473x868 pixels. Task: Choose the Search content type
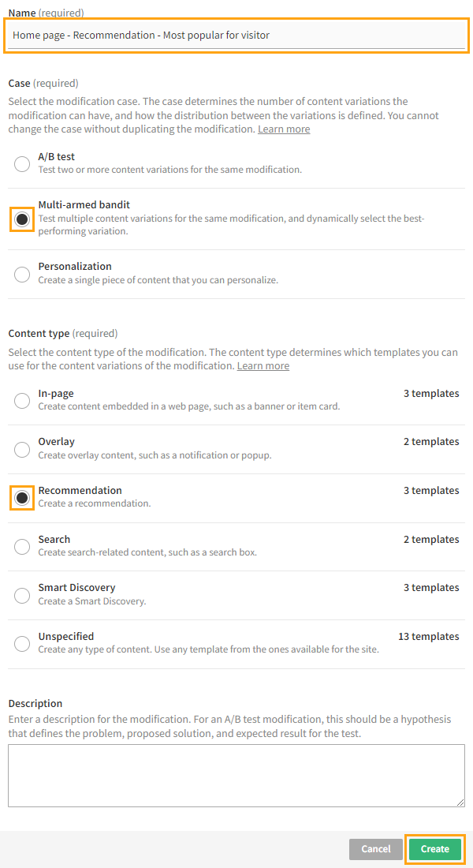[x=22, y=546]
